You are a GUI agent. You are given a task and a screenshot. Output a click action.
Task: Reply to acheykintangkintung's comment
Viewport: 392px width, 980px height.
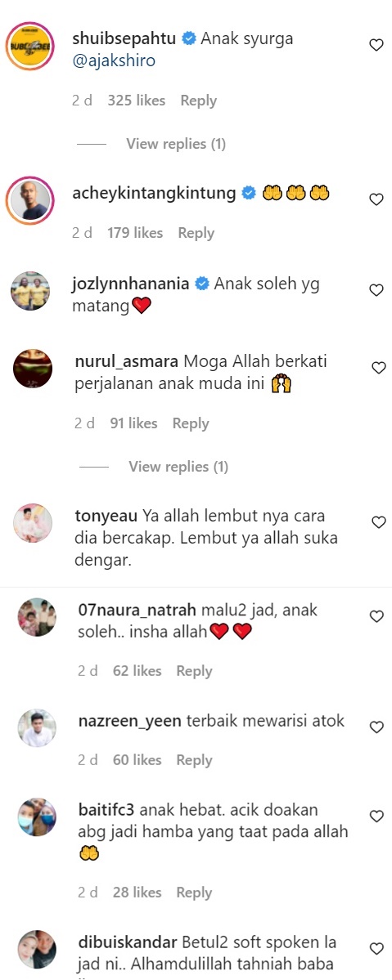[196, 233]
